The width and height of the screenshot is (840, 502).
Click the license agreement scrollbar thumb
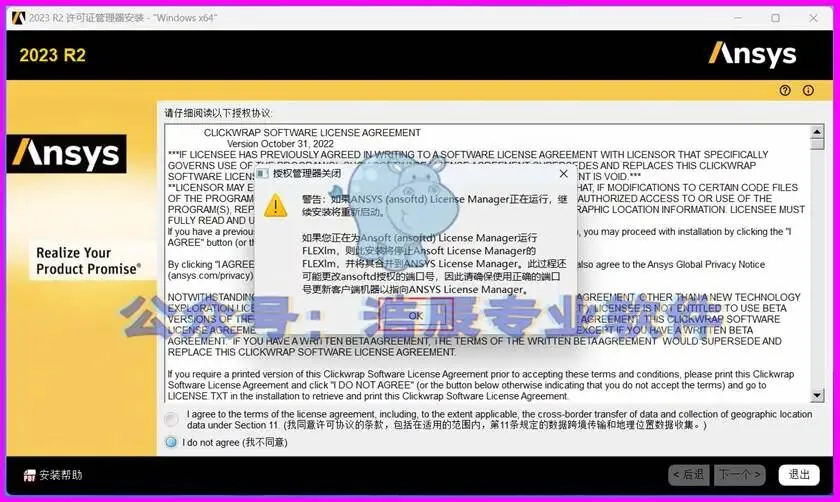tap(816, 144)
